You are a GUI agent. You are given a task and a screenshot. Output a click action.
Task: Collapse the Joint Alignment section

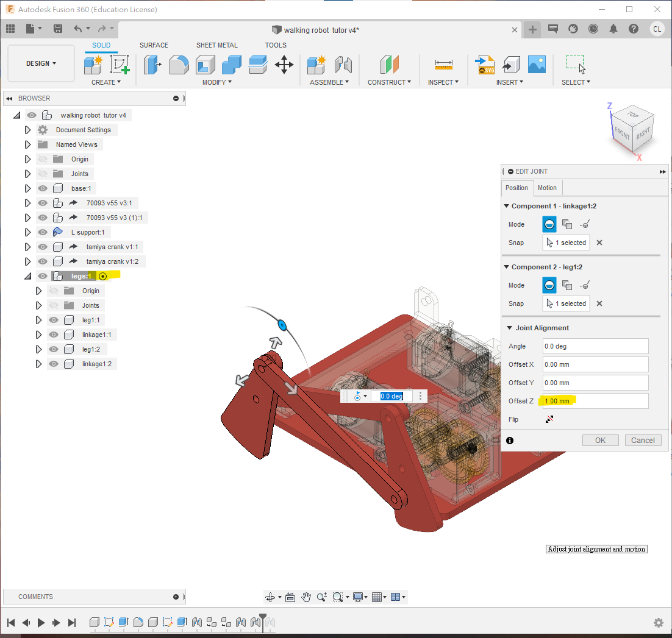point(509,328)
